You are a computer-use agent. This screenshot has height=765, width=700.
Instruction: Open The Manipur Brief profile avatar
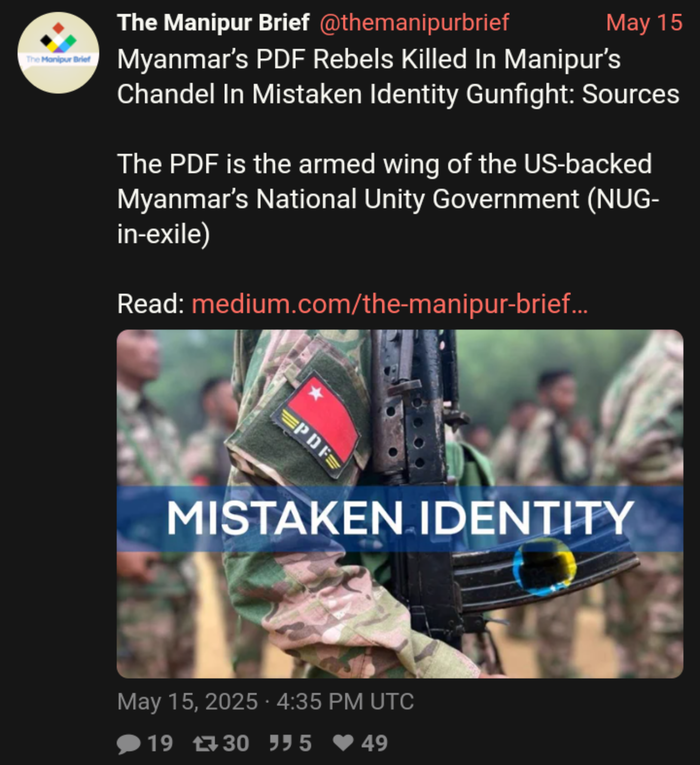click(x=58, y=53)
